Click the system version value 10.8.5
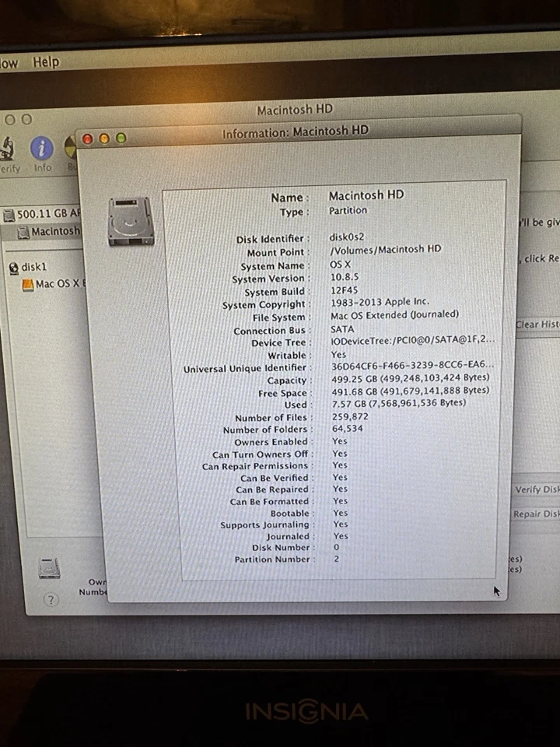 point(345,277)
